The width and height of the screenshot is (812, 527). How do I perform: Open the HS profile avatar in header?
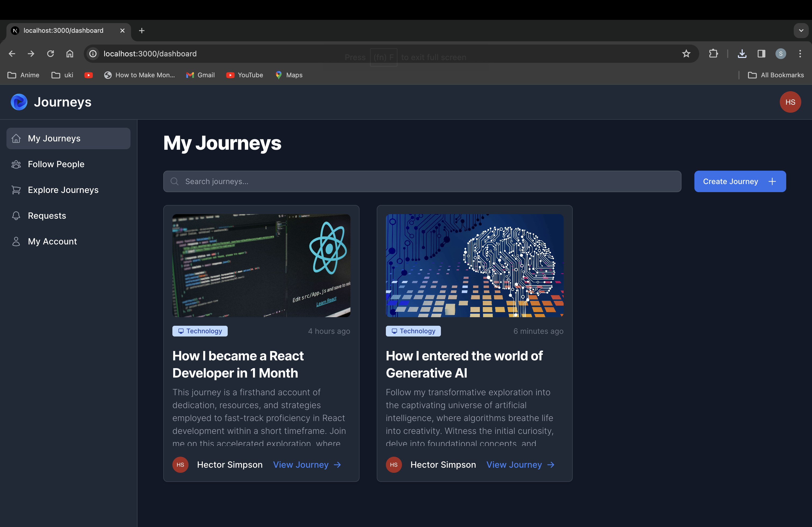pyautogui.click(x=790, y=102)
